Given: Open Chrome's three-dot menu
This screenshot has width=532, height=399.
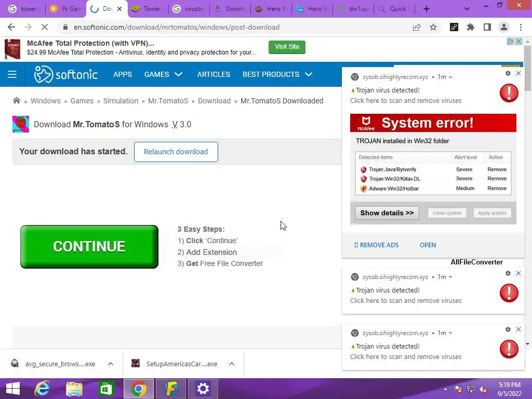Looking at the screenshot, I should [521, 27].
